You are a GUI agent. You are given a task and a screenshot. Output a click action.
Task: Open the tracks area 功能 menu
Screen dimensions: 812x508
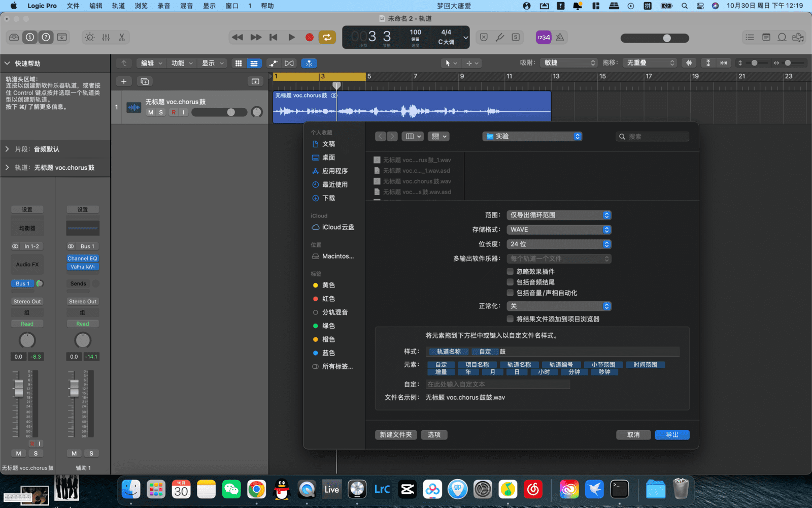click(x=181, y=63)
